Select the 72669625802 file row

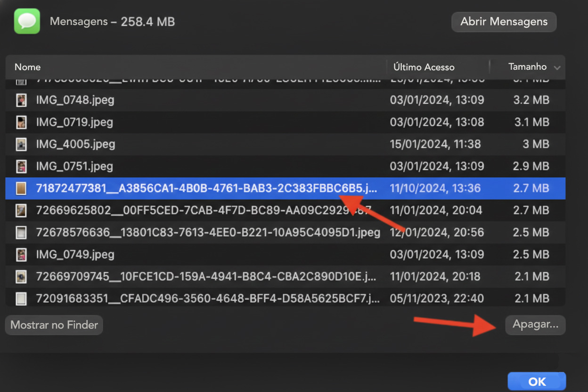188,210
